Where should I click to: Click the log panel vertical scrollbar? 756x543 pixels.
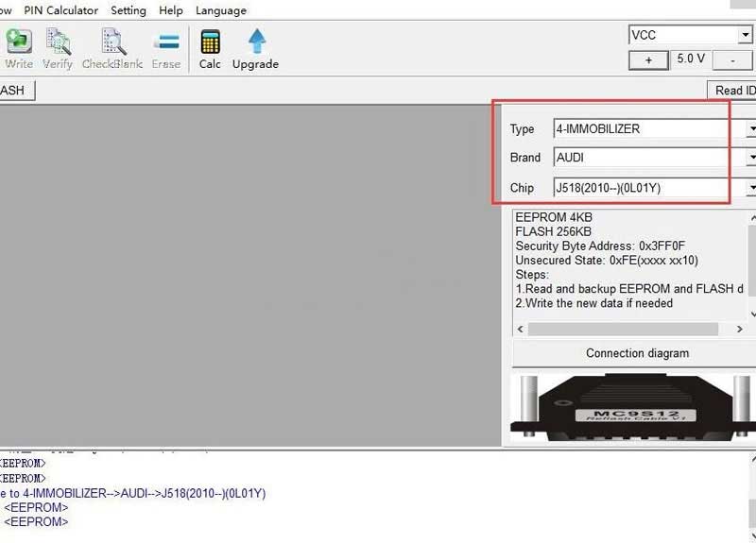[751, 498]
